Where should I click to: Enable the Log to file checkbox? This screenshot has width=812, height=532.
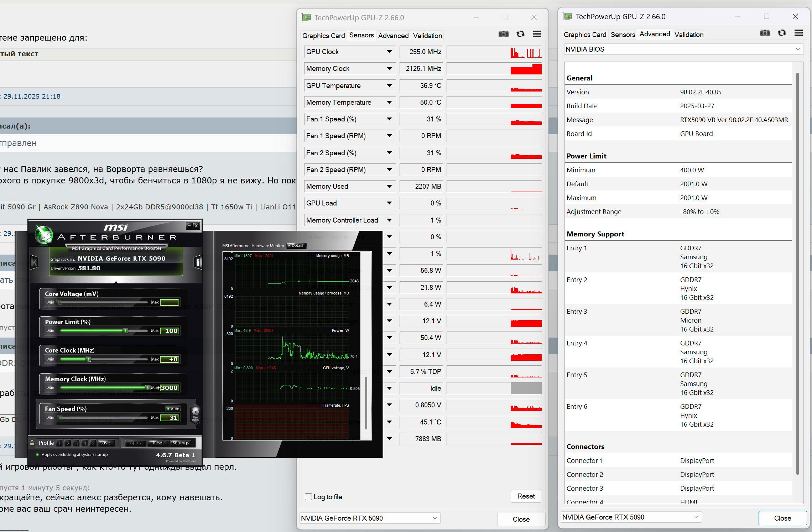(x=308, y=497)
